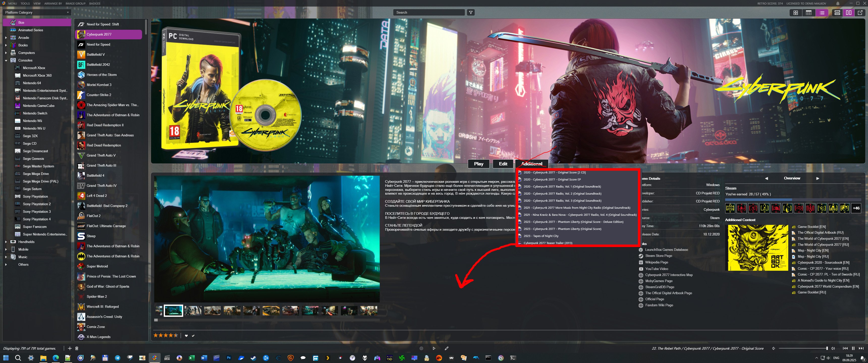
Task: Expand the Handhelds category
Action: [6, 242]
